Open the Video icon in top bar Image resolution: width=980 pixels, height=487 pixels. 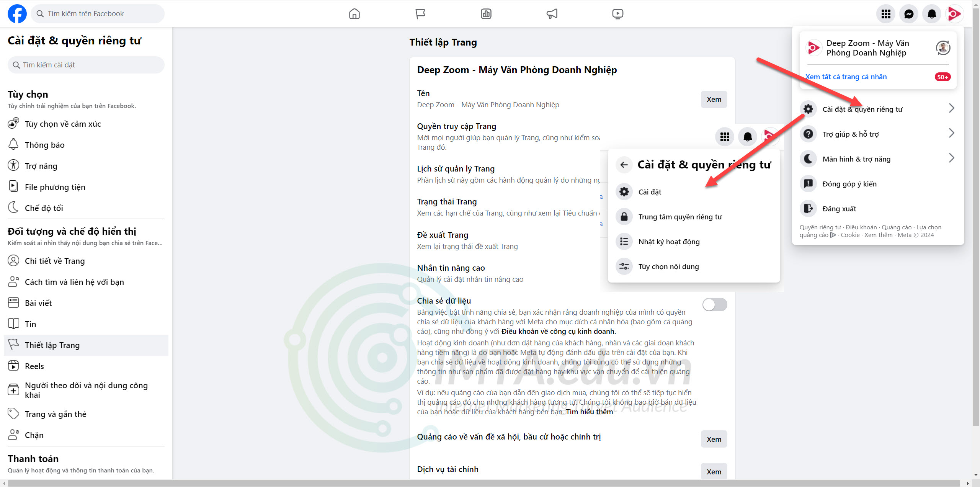tap(617, 14)
